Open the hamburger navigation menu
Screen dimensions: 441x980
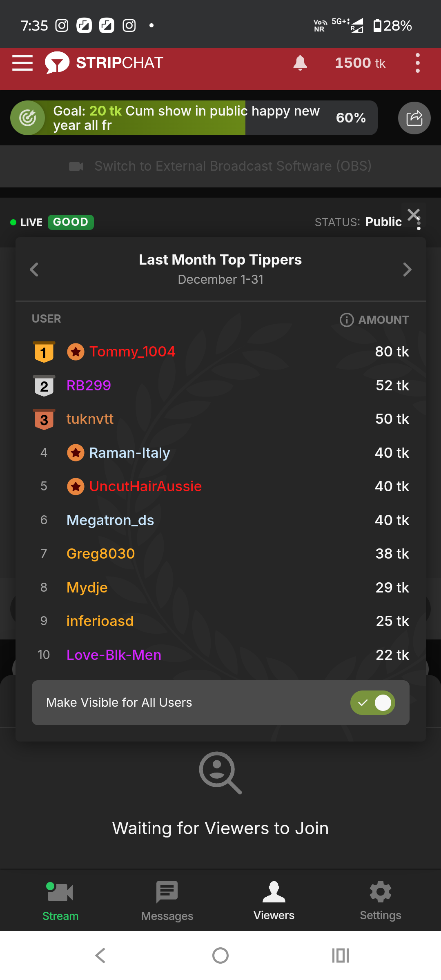tap(22, 63)
